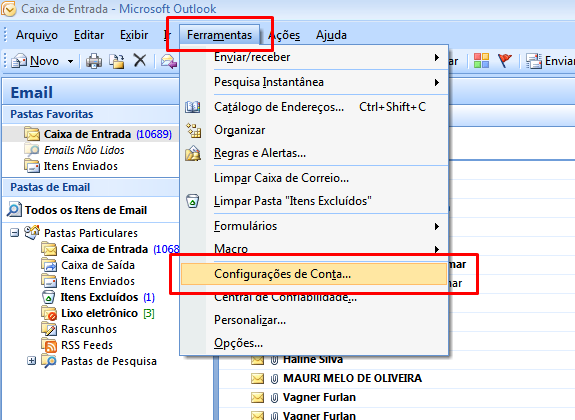The width and height of the screenshot is (575, 420).
Task: Click the Categorize colored squares icon
Action: (x=481, y=61)
